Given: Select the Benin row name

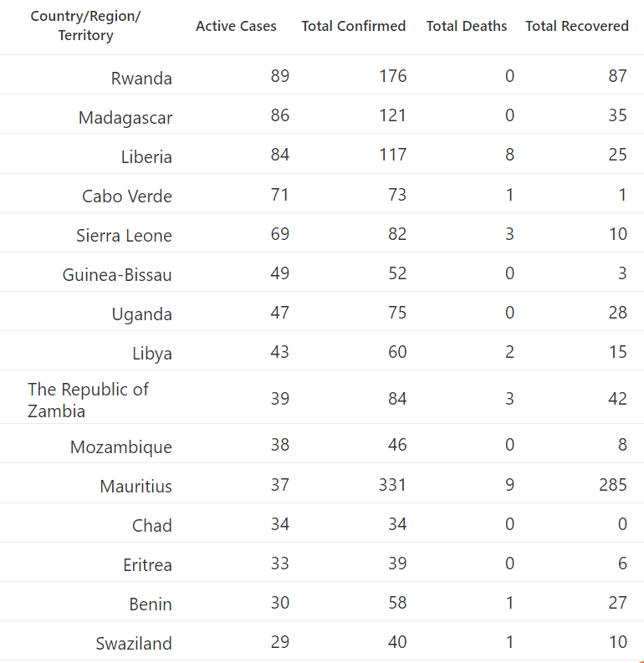Looking at the screenshot, I should pyautogui.click(x=151, y=604).
